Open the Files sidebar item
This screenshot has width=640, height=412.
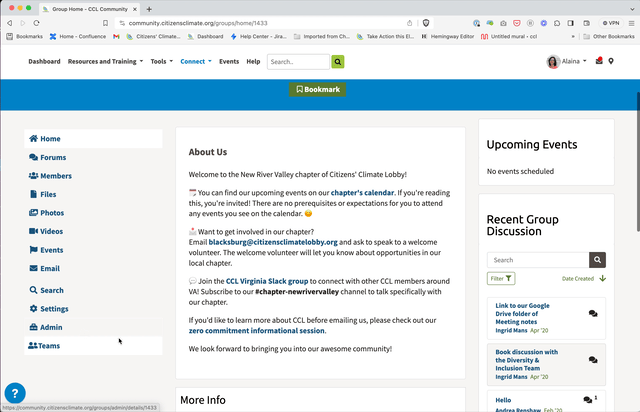(93, 194)
